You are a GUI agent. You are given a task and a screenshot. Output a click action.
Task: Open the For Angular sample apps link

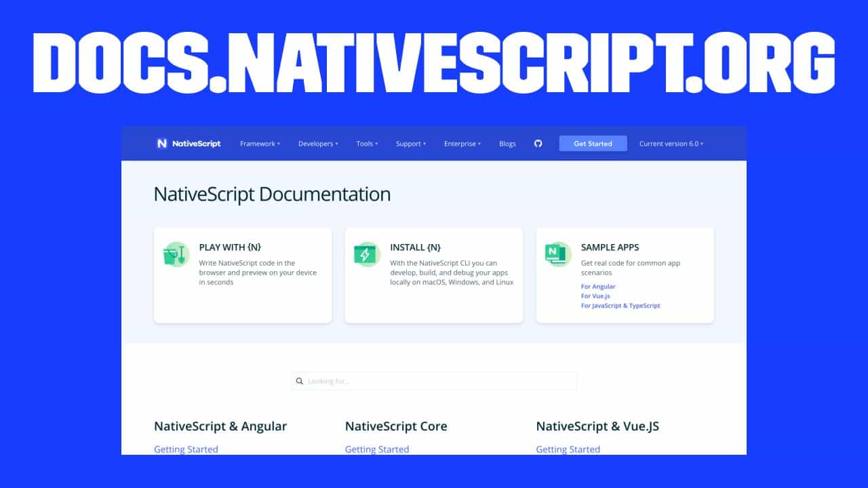[x=598, y=287]
